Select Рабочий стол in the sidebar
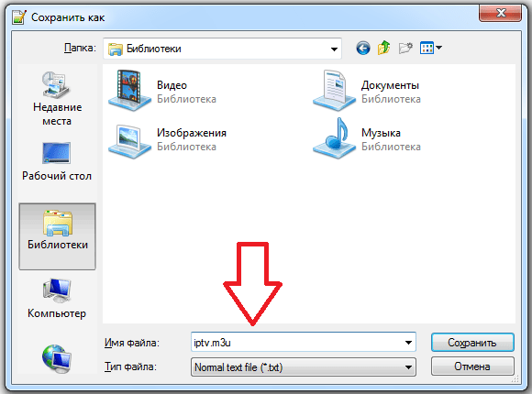Screen dimensions: 532x394 pos(57,162)
